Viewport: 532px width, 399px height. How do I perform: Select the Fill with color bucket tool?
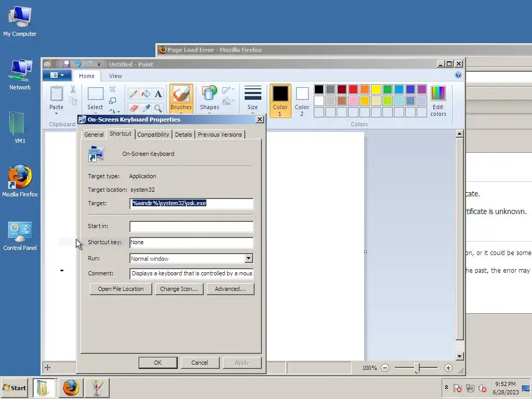(146, 94)
